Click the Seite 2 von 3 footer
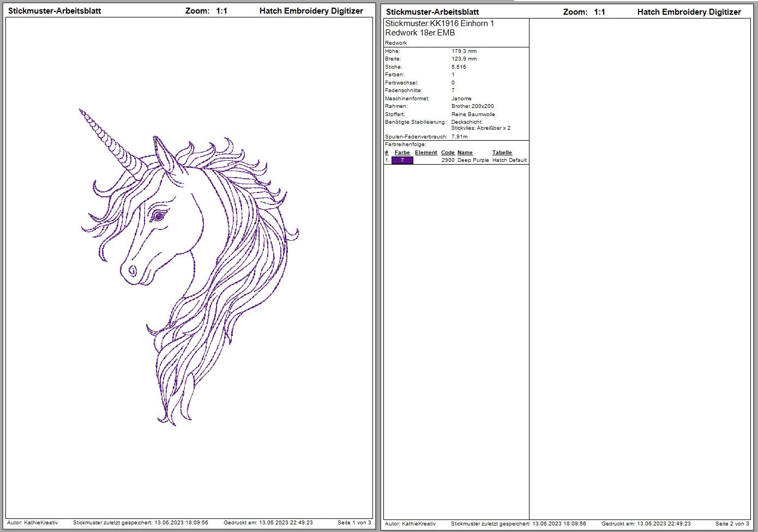Screen dimensions: 758x532 [732, 524]
